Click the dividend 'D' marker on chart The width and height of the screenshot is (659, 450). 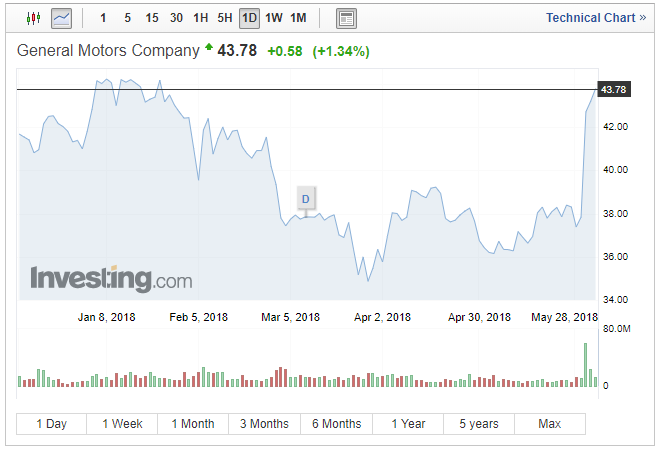point(306,199)
